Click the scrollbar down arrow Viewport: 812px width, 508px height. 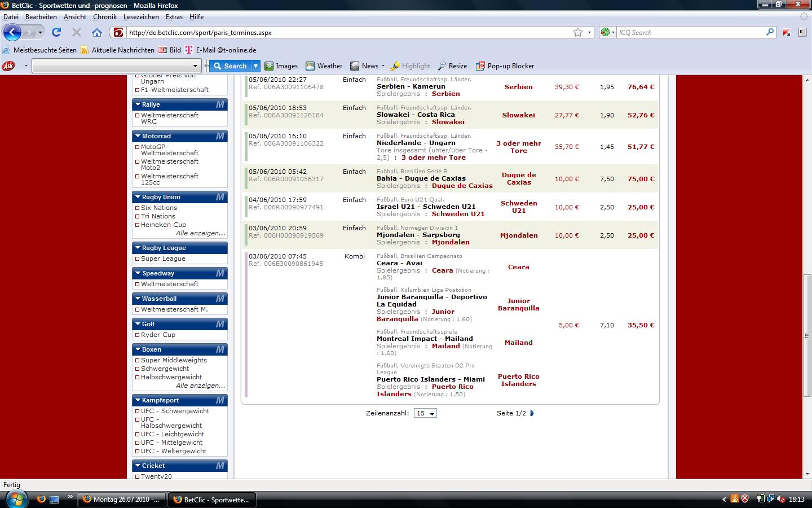(807, 474)
